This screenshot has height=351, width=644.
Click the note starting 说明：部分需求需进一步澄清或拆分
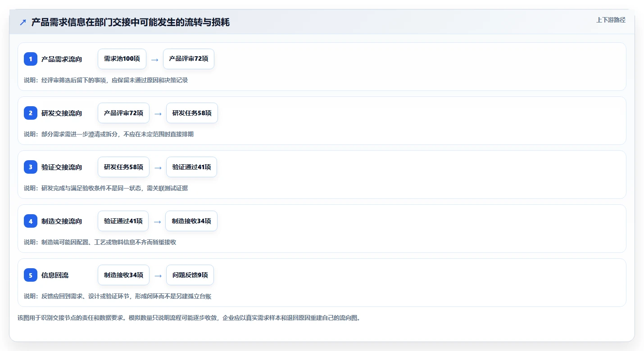pyautogui.click(x=109, y=134)
